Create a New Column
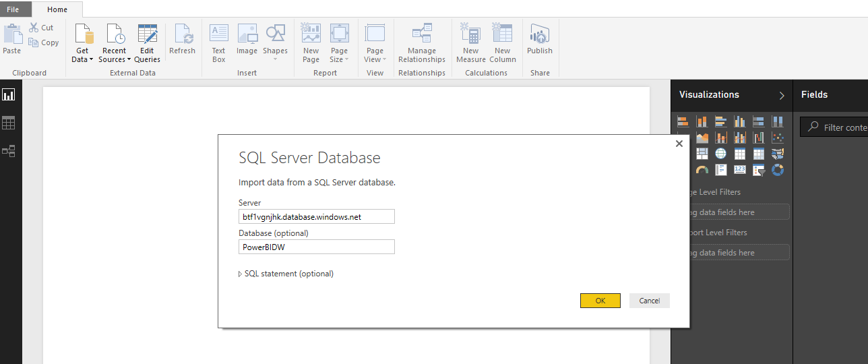 [x=502, y=43]
